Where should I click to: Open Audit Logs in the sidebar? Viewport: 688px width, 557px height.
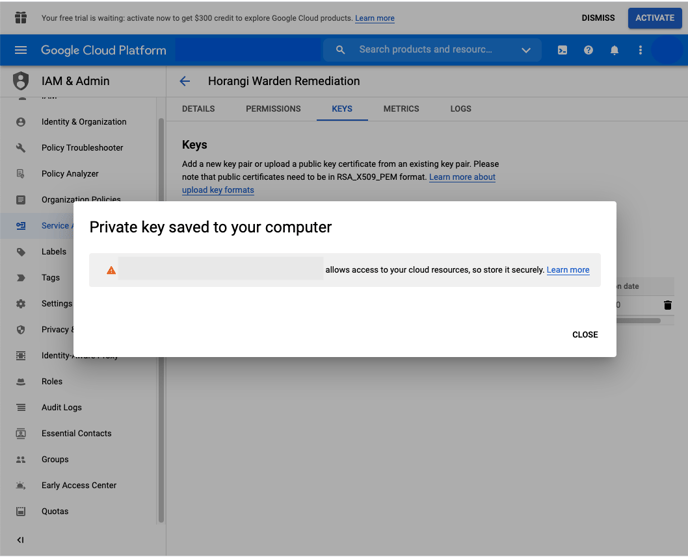[x=61, y=407]
